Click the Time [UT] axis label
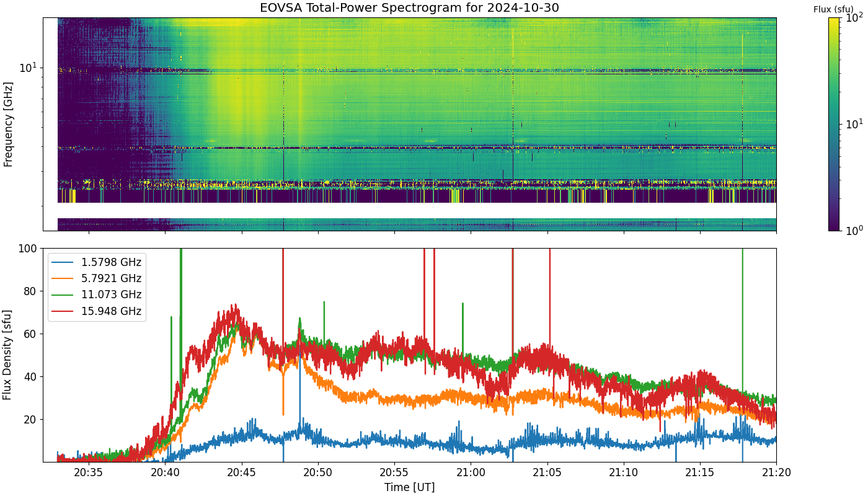 click(x=409, y=487)
